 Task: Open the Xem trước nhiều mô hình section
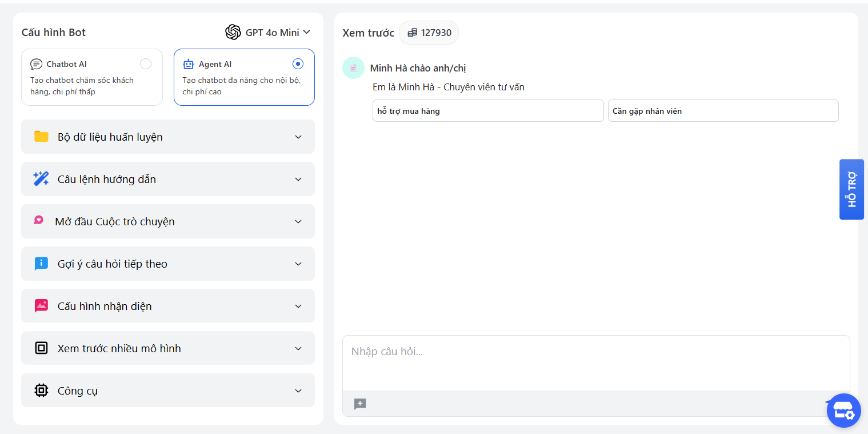coord(167,348)
